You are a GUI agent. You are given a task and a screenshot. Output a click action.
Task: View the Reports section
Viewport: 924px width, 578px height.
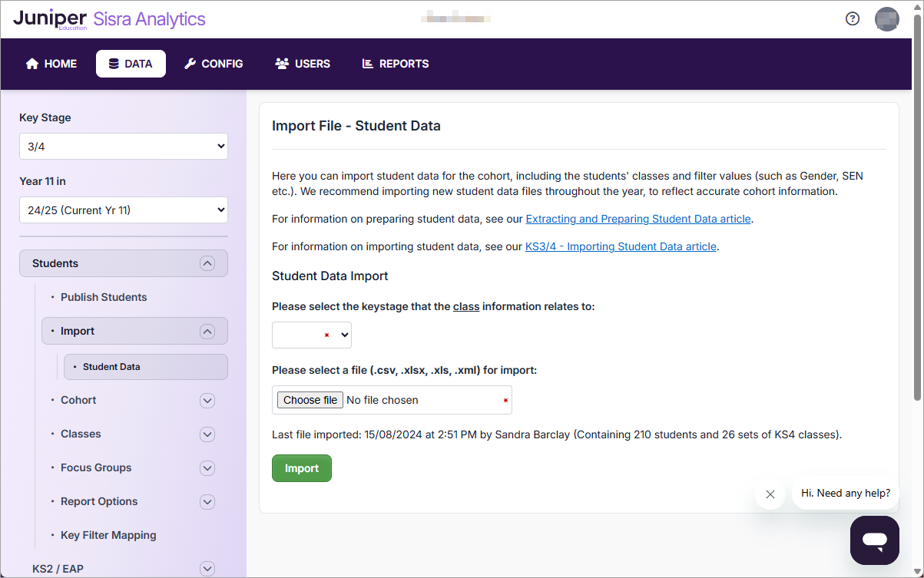click(395, 64)
